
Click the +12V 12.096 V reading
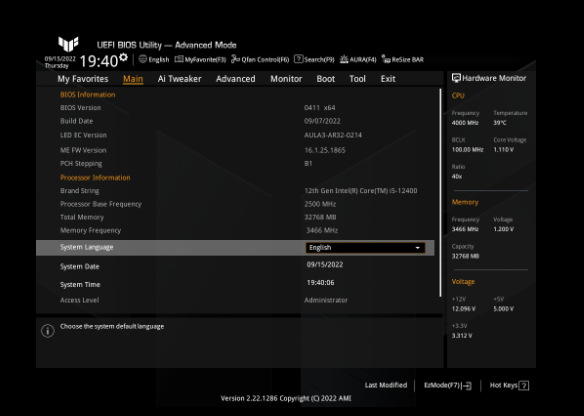pyautogui.click(x=464, y=309)
